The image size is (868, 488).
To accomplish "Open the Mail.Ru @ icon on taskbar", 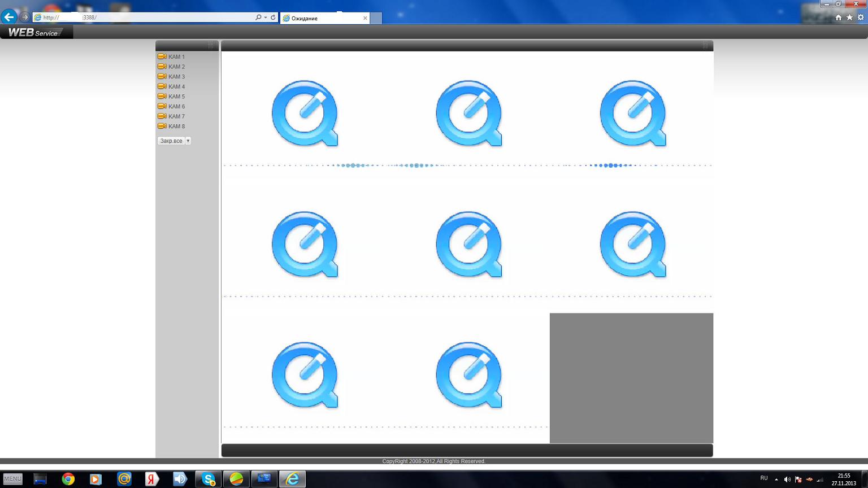I will (x=124, y=479).
